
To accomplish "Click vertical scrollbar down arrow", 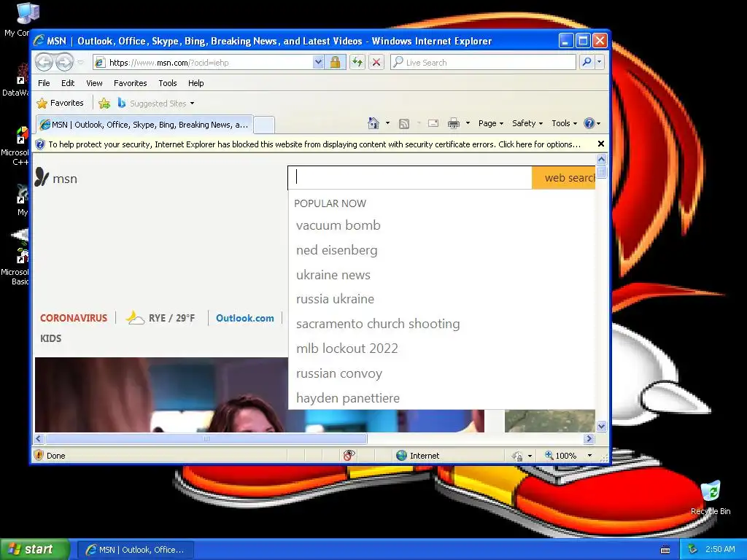I will click(x=601, y=426).
